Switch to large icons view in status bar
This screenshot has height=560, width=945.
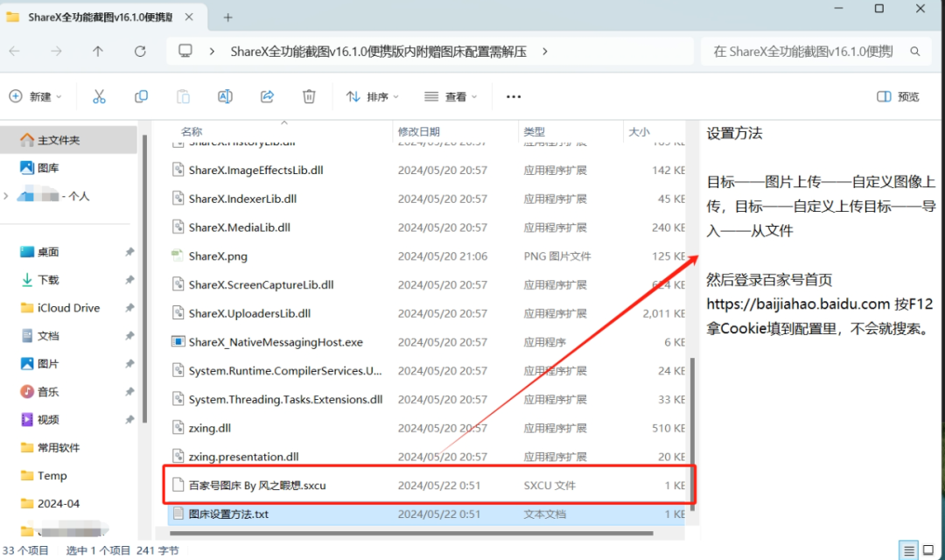928,549
